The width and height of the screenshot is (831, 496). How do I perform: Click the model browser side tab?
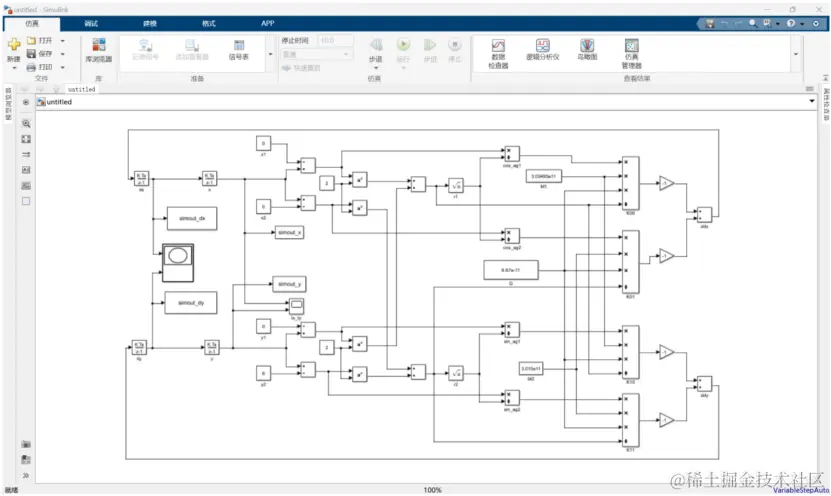click(x=8, y=104)
